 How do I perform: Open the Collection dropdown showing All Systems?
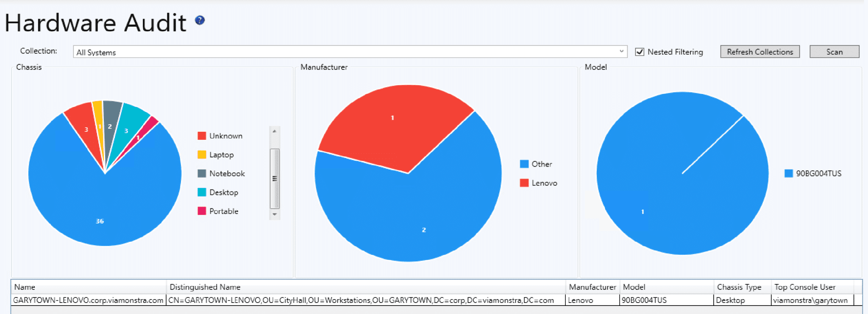click(350, 52)
